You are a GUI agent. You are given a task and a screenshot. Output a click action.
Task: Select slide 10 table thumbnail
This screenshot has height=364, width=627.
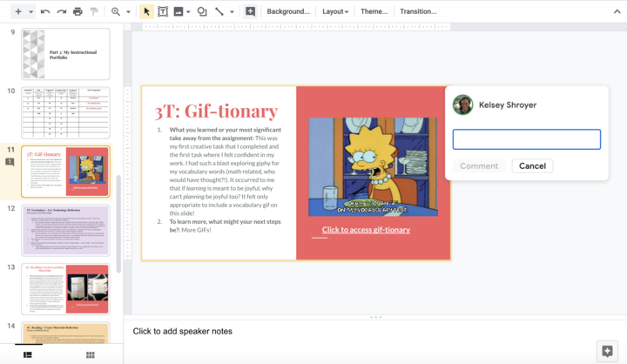tap(65, 113)
